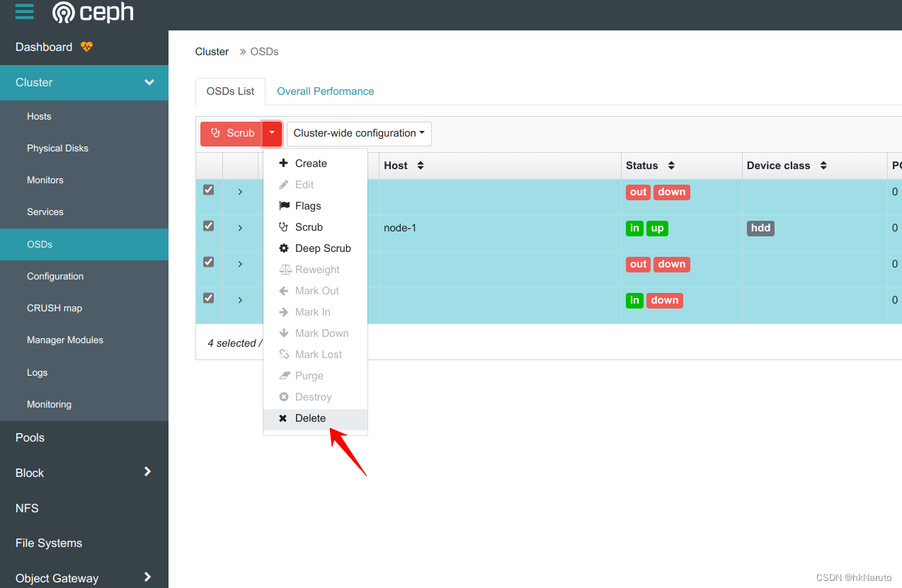The image size is (902, 588).
Task: Choose Create from the actions menu
Action: (x=315, y=163)
